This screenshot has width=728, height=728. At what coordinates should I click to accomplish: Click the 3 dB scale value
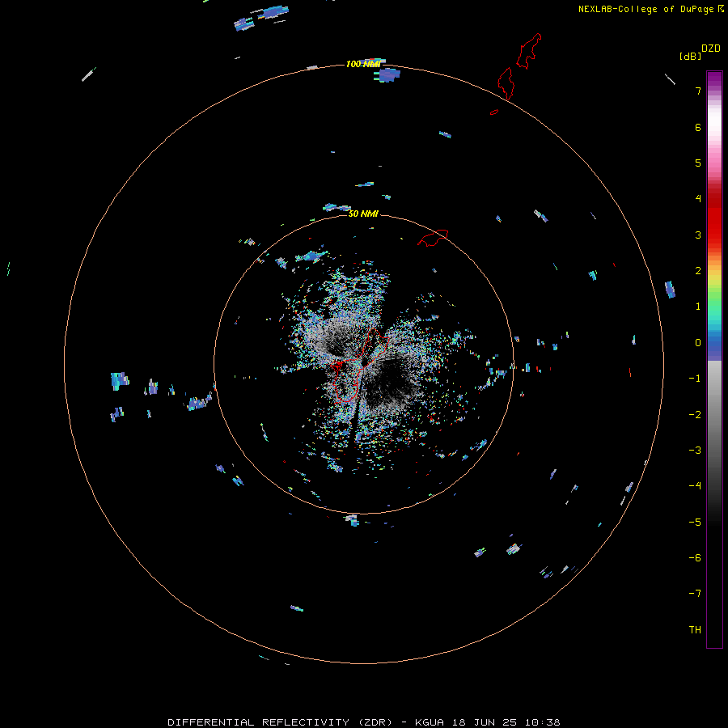click(x=698, y=235)
